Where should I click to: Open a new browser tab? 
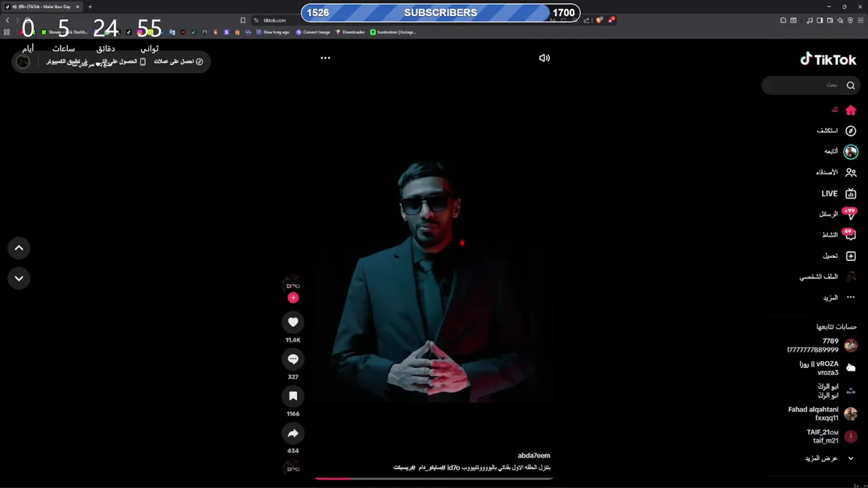coord(90,7)
